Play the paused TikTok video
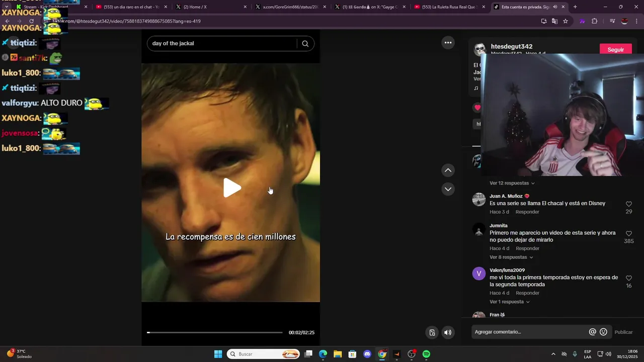This screenshot has width=644, height=362. pyautogui.click(x=232, y=188)
